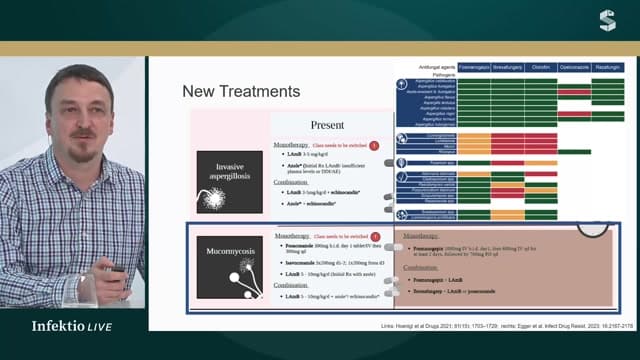Select the Olorofim column header
Viewport: 640px width, 360px height.
point(541,67)
